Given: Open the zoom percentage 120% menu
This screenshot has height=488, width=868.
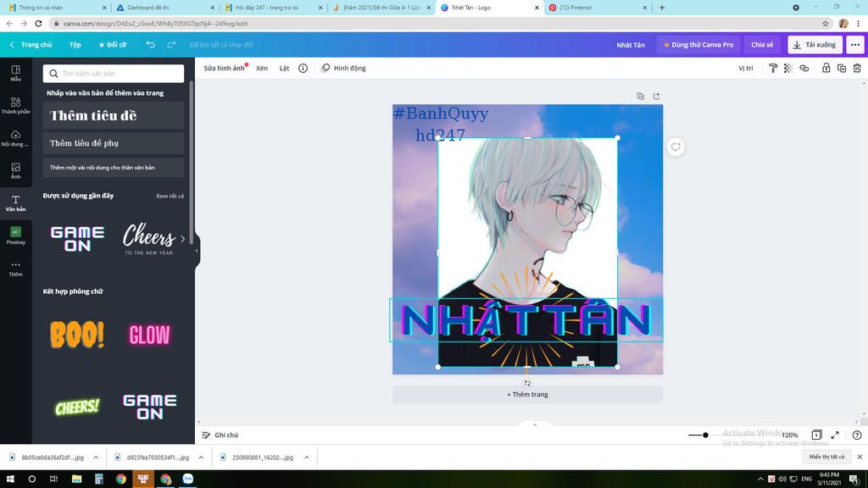Looking at the screenshot, I should click(x=790, y=435).
